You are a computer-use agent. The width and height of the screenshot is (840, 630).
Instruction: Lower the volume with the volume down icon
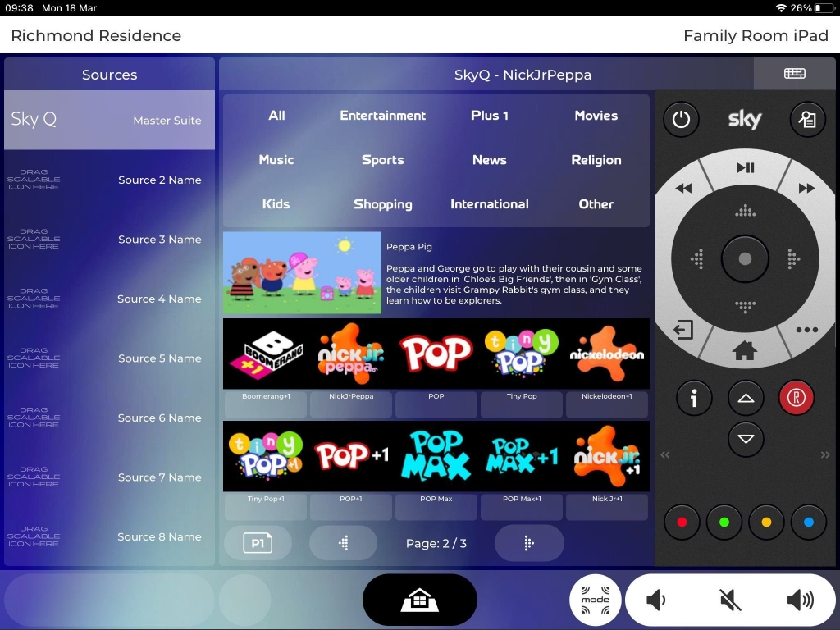click(x=655, y=600)
